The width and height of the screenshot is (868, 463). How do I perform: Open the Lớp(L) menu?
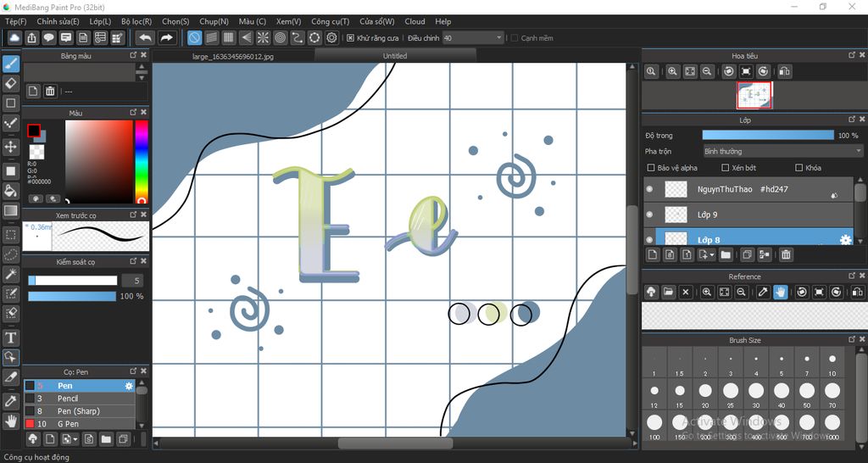(100, 21)
